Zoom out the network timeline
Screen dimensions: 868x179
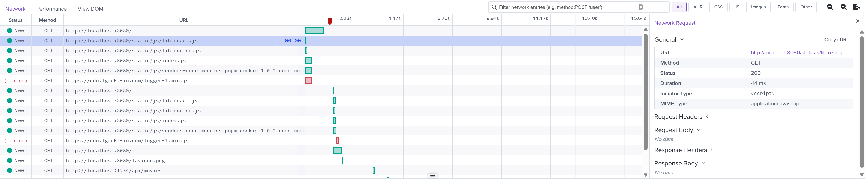830,7
